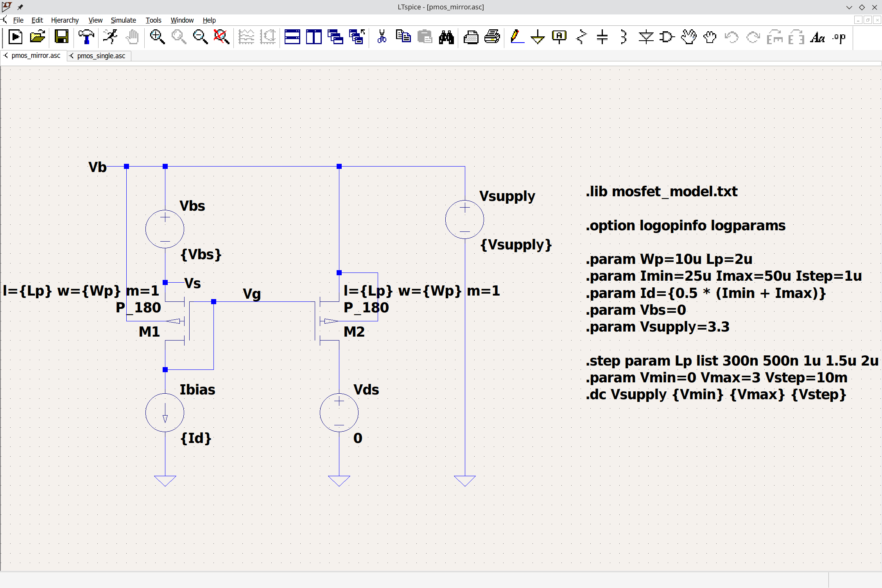Viewport: 882px width, 588px height.
Task: Select the Wire drawing tool
Action: [x=517, y=37]
